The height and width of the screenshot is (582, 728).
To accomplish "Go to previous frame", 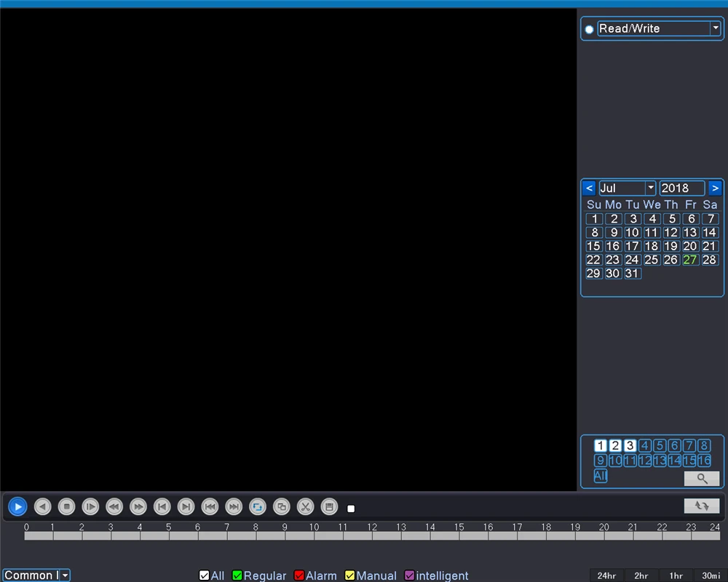I will pos(162,507).
